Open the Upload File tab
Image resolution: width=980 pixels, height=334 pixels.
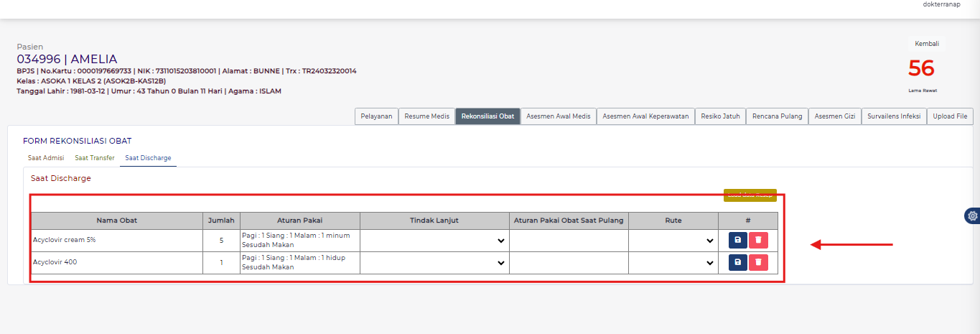[950, 116]
